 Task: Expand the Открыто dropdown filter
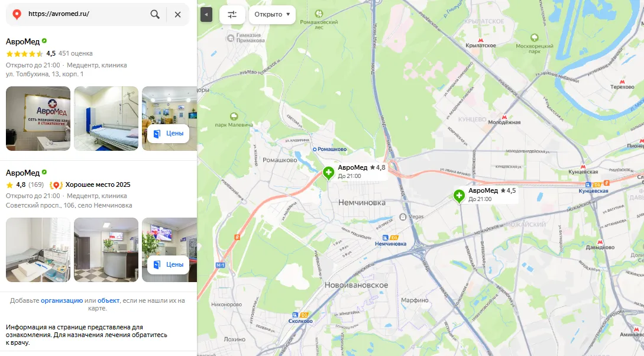272,14
